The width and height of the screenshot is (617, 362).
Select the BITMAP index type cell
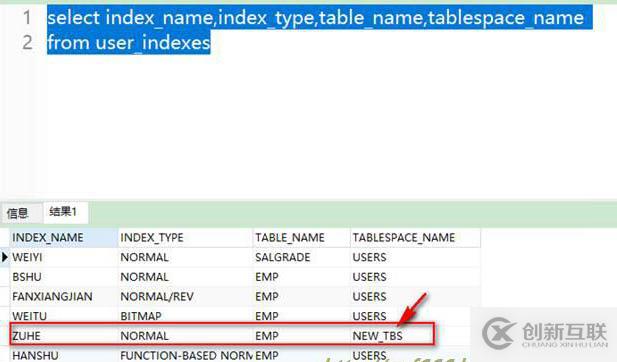(185, 316)
